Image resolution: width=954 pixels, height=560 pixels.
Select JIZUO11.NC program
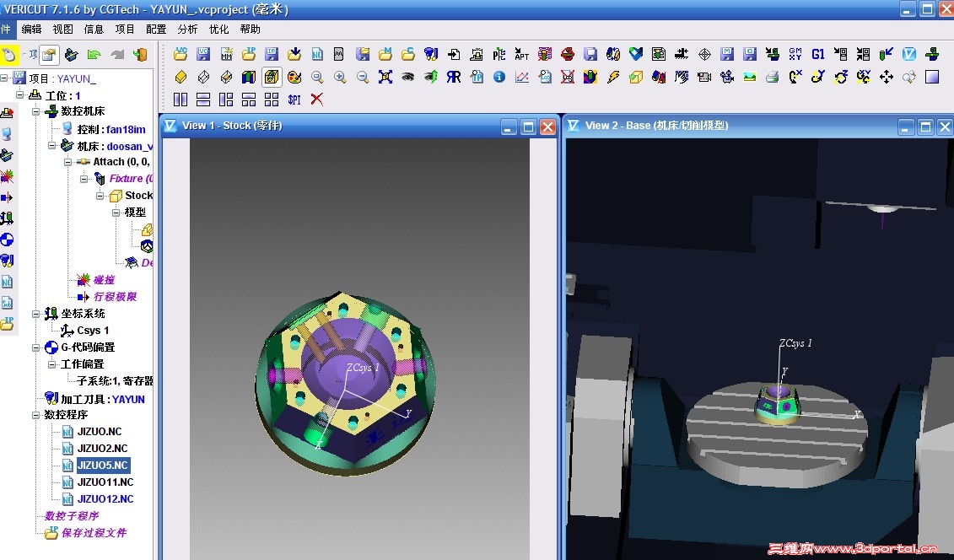pyautogui.click(x=105, y=482)
